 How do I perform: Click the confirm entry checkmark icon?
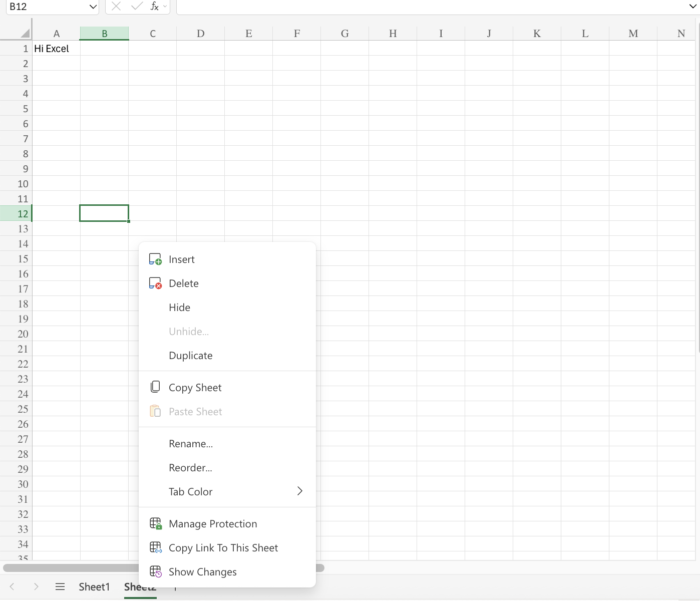point(136,7)
